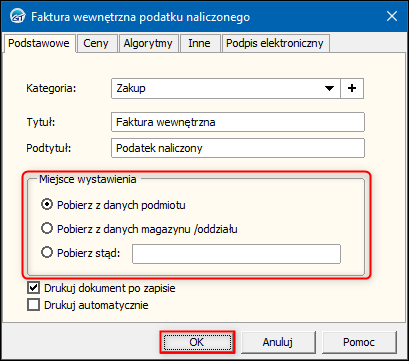Open help via Pomoc button

pos(359,342)
